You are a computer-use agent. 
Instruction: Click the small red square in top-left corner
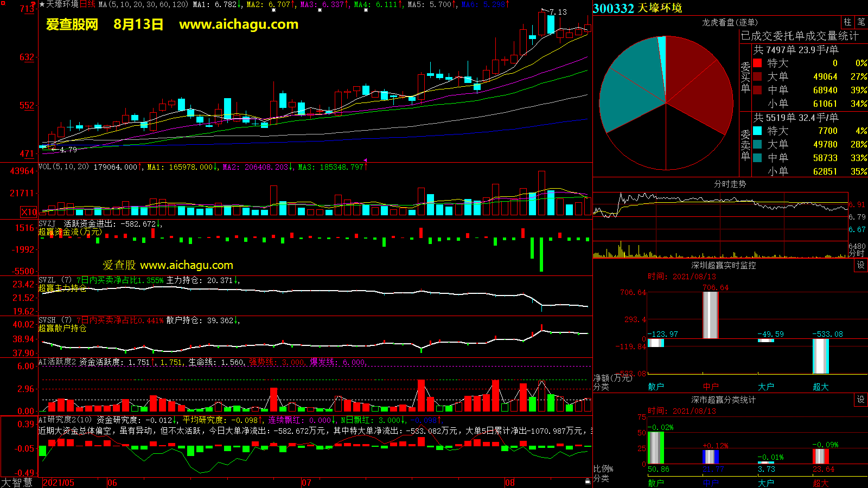(2, 2)
